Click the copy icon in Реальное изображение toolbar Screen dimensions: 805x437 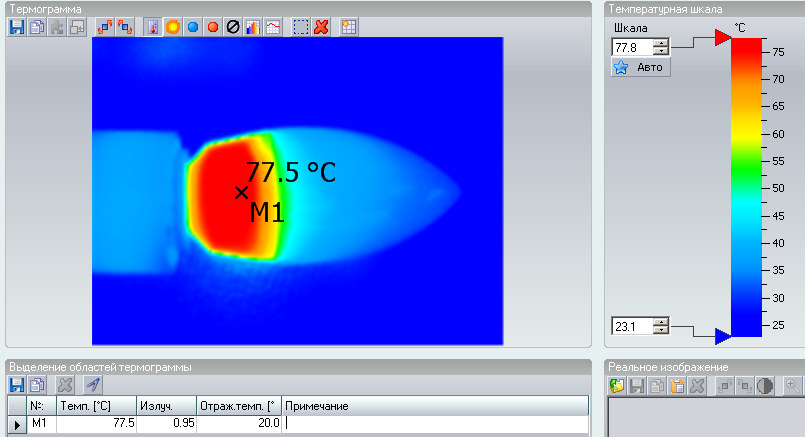click(657, 385)
